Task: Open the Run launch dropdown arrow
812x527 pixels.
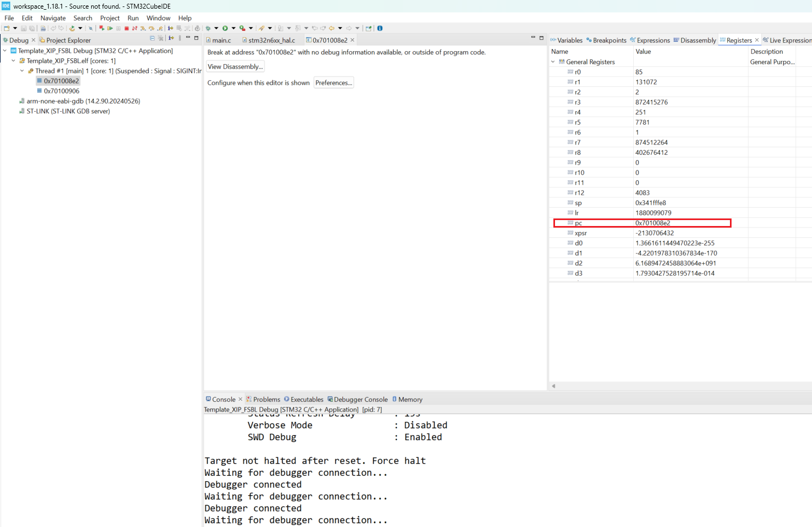Action: tap(233, 28)
